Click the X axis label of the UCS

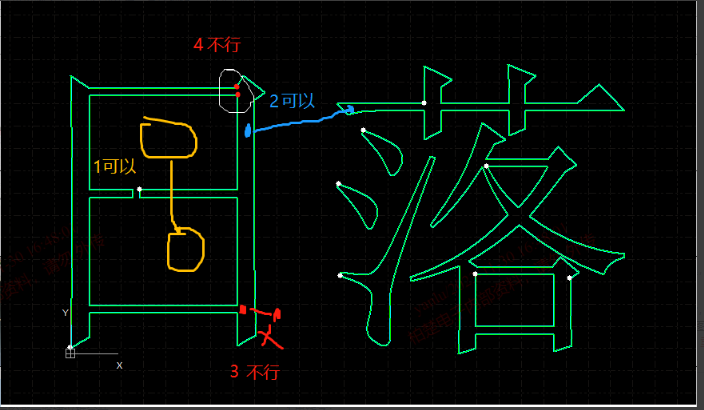click(119, 366)
